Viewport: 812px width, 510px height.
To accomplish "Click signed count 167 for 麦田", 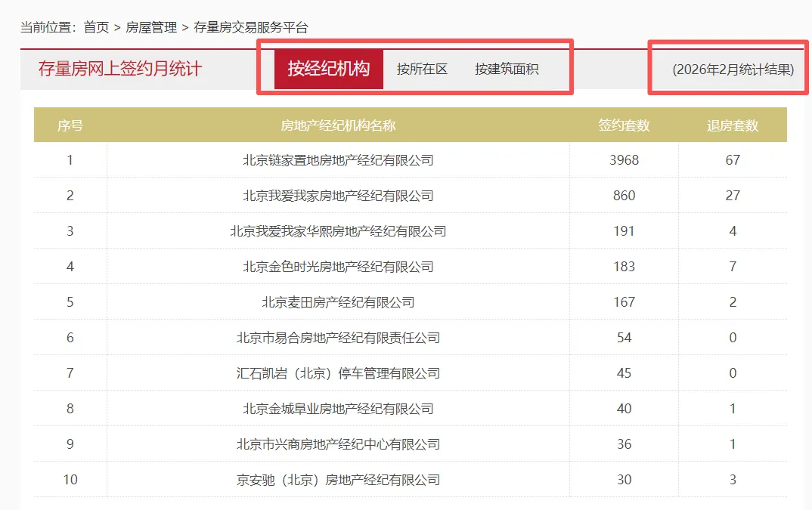I will tap(624, 302).
